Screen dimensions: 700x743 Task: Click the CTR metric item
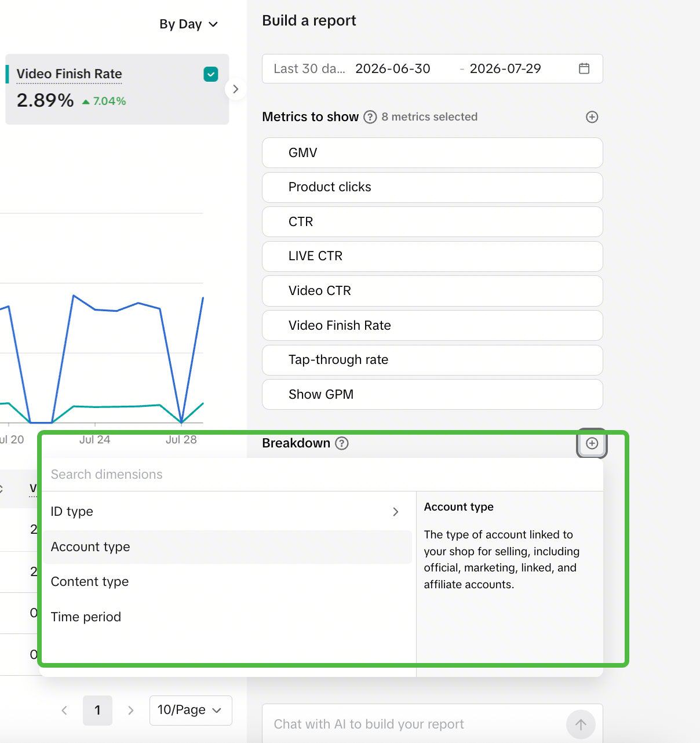coord(432,222)
